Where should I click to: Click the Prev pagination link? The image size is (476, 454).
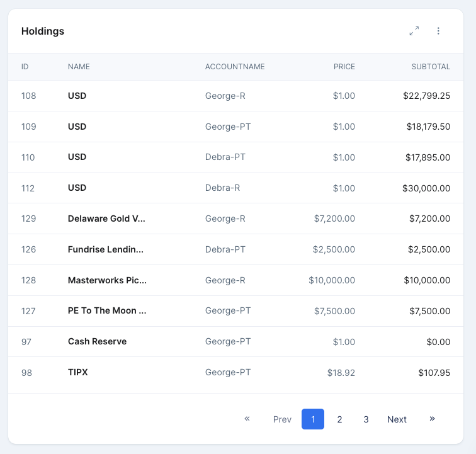[282, 419]
